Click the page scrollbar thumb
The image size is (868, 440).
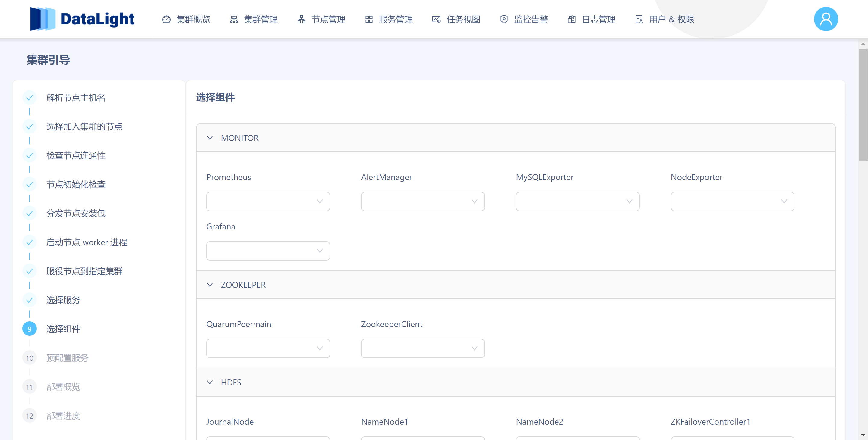[863, 105]
